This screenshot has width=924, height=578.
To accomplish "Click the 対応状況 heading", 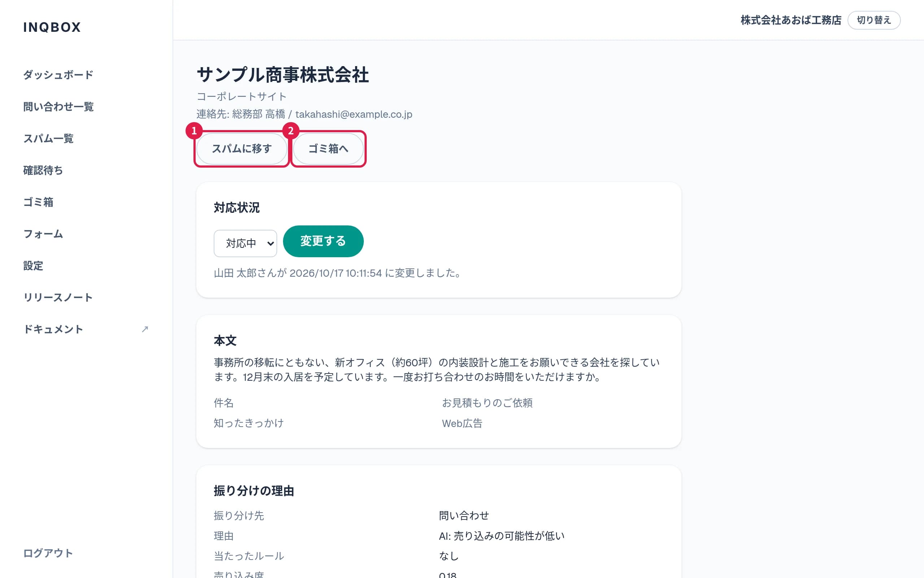I will click(237, 208).
